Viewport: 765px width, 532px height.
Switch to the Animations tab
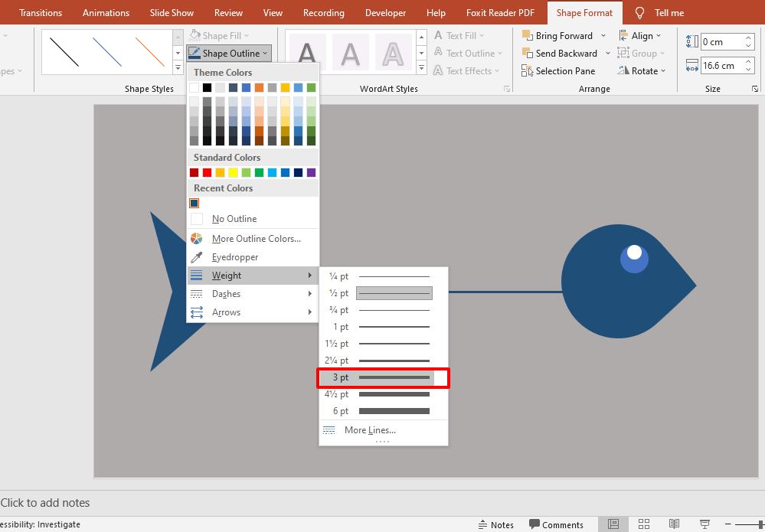tap(106, 12)
